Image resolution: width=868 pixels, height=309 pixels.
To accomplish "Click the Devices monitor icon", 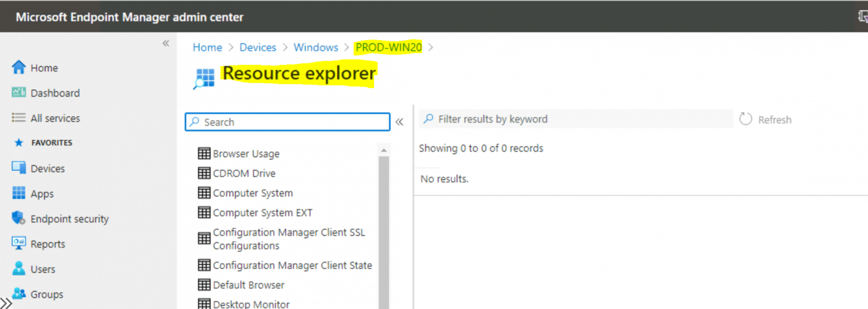I will coord(19,168).
